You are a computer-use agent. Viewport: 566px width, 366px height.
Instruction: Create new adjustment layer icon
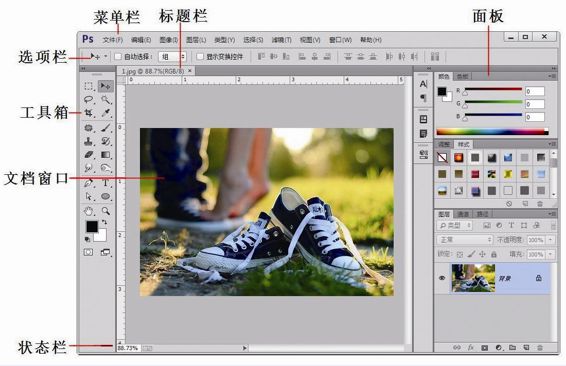[498, 348]
